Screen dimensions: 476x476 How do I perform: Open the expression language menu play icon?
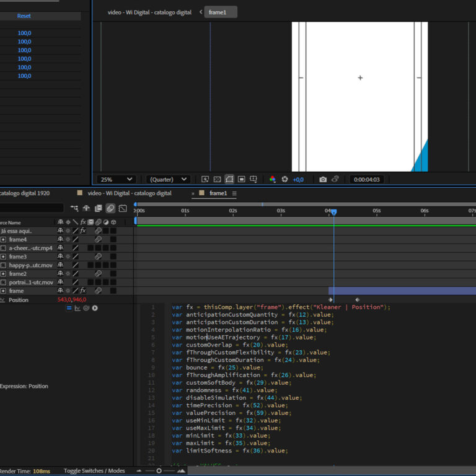[95, 308]
